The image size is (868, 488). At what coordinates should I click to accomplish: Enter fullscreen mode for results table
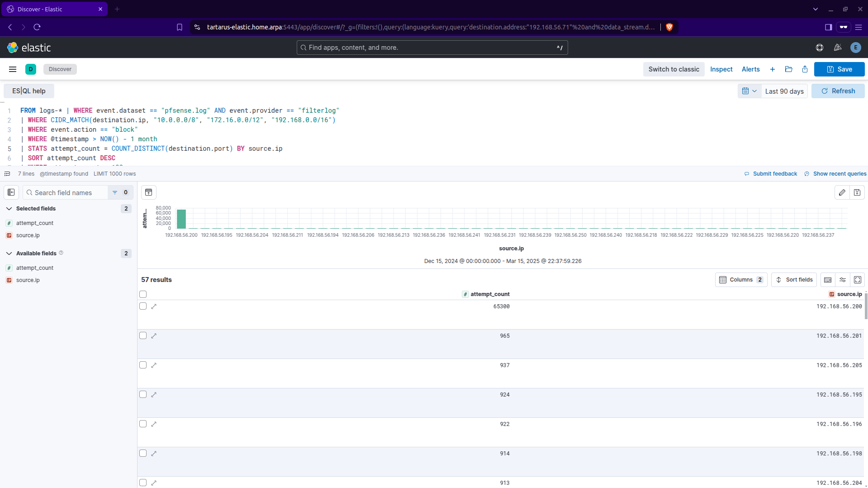[858, 280]
